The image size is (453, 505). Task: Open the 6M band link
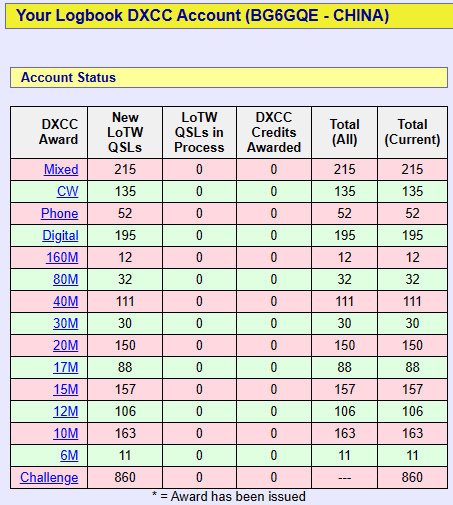click(x=69, y=455)
